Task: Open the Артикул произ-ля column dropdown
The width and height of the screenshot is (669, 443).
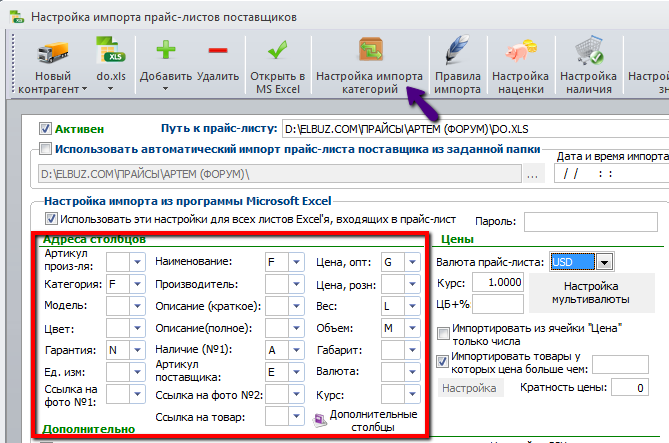Action: pyautogui.click(x=137, y=262)
